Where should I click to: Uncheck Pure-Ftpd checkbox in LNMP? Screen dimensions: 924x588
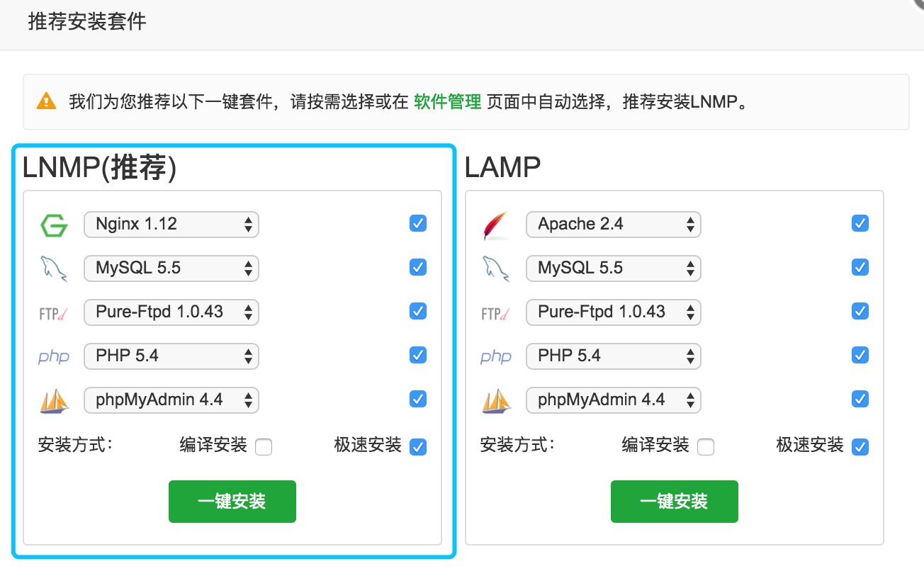[x=418, y=311]
